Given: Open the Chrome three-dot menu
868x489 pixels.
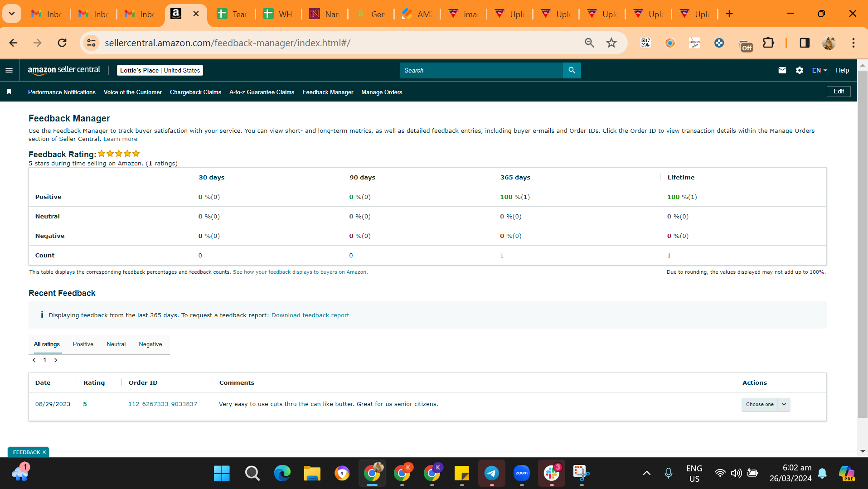Looking at the screenshot, I should (x=853, y=43).
